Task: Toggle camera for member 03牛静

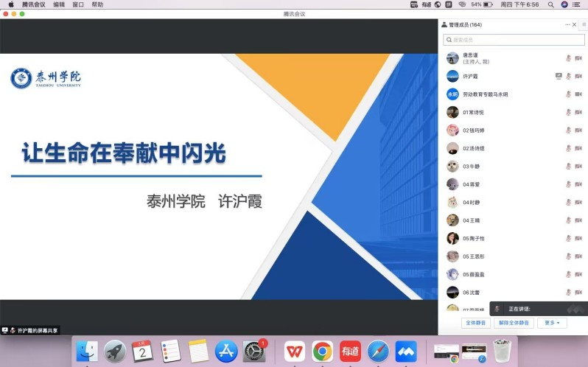Action: tap(578, 167)
